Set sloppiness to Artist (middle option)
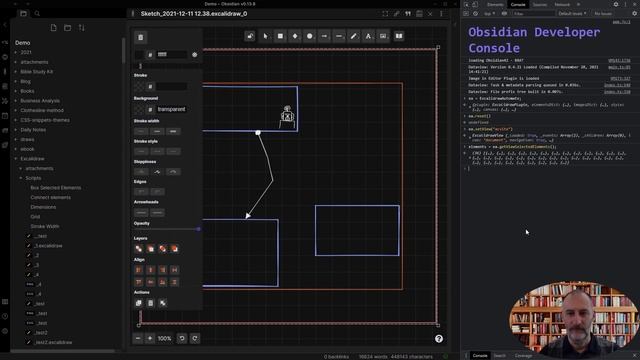 (157, 172)
